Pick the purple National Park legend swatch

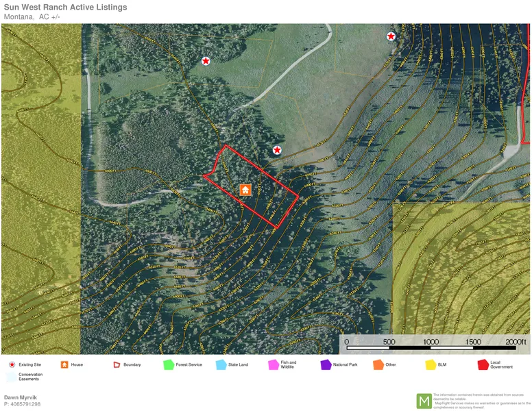click(x=326, y=364)
